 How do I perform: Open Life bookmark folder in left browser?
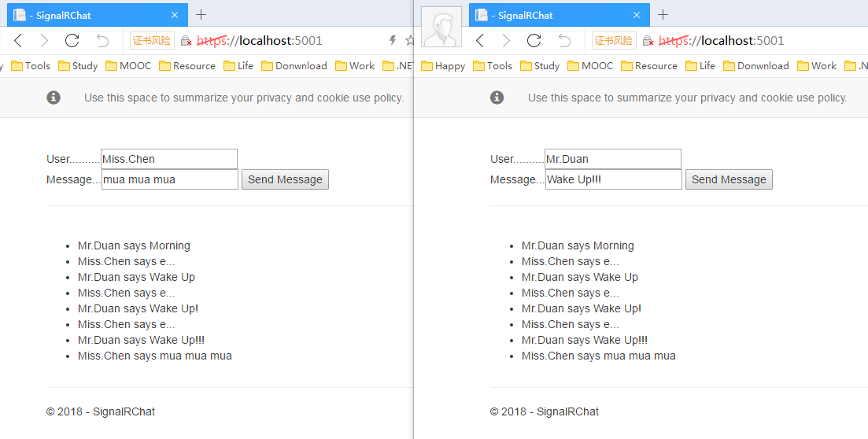[x=238, y=66]
